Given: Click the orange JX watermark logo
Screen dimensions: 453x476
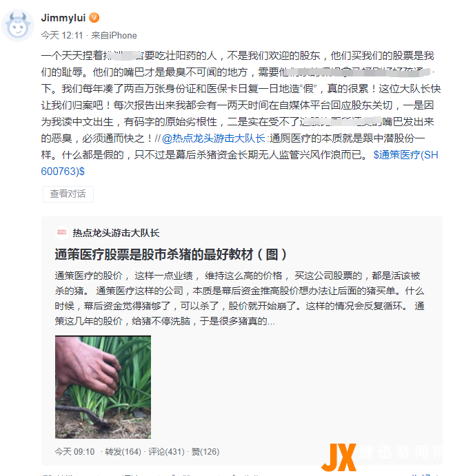Looking at the screenshot, I should [x=339, y=457].
